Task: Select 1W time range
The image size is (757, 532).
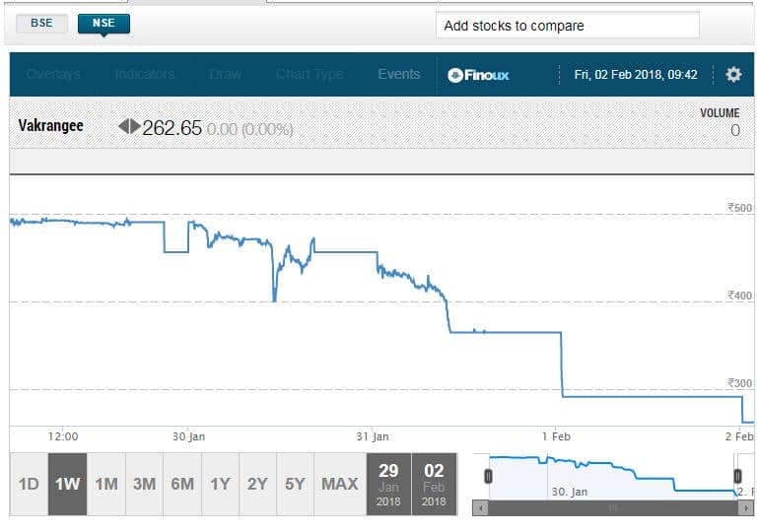Action: 67,484
